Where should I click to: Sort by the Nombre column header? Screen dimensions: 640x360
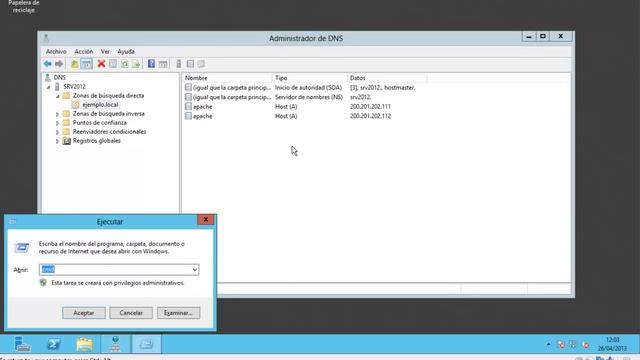227,78
